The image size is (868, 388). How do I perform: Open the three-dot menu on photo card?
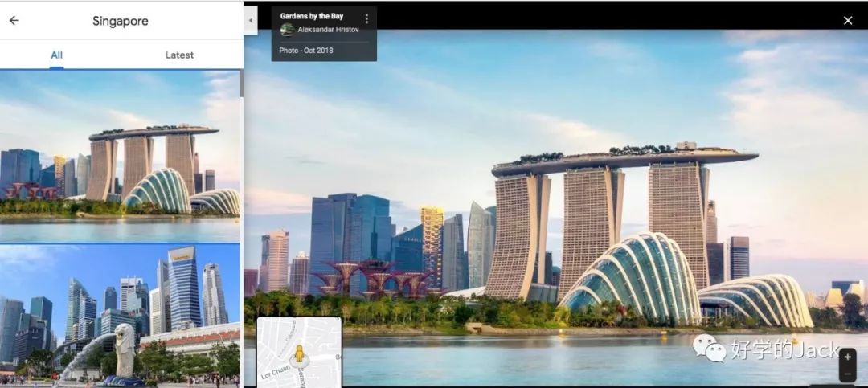(366, 18)
